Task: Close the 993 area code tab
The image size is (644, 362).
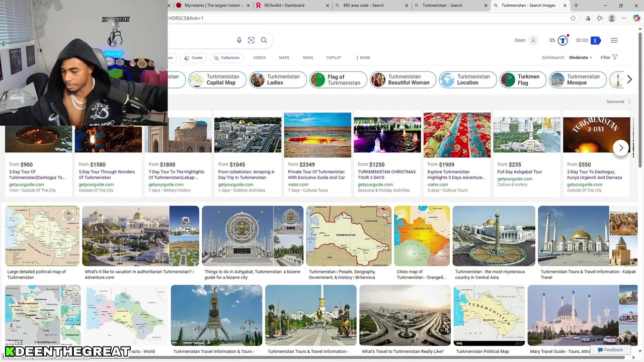Action: point(407,6)
